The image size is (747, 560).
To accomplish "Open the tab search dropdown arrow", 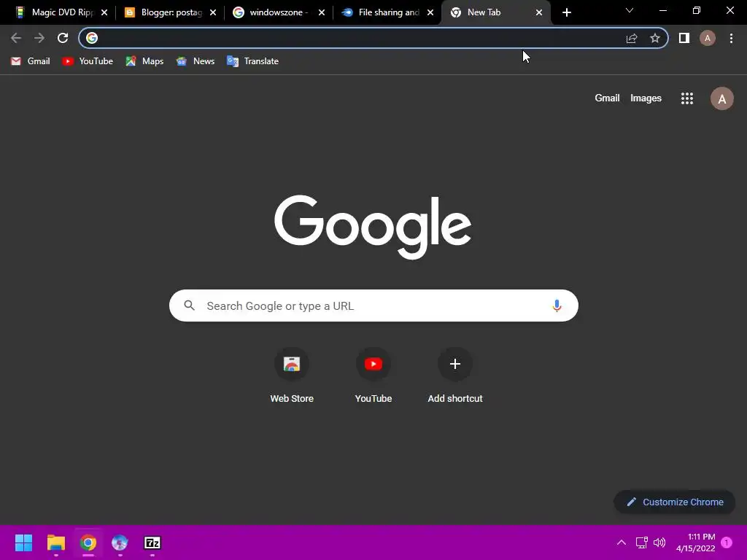I will pyautogui.click(x=630, y=10).
